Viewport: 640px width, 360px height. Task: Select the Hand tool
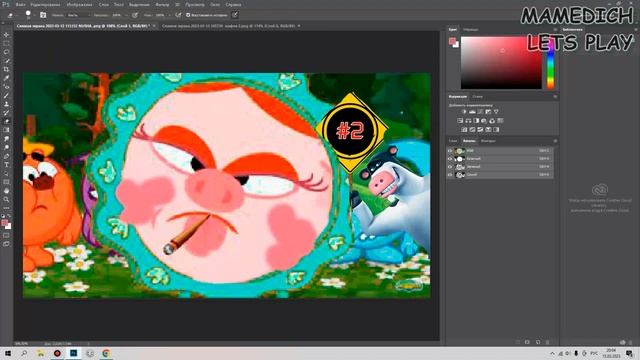tap(6, 191)
